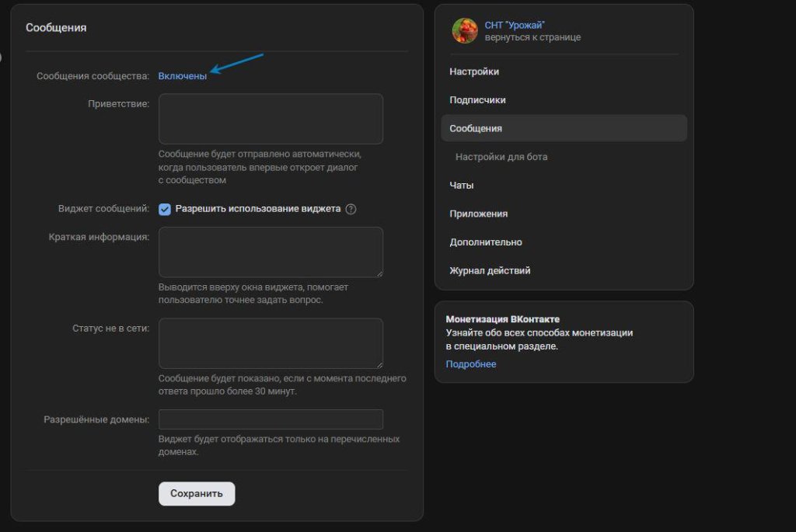796x532 pixels.
Task: Toggle the "Разрешить использование виджета" checkbox
Action: coord(165,209)
